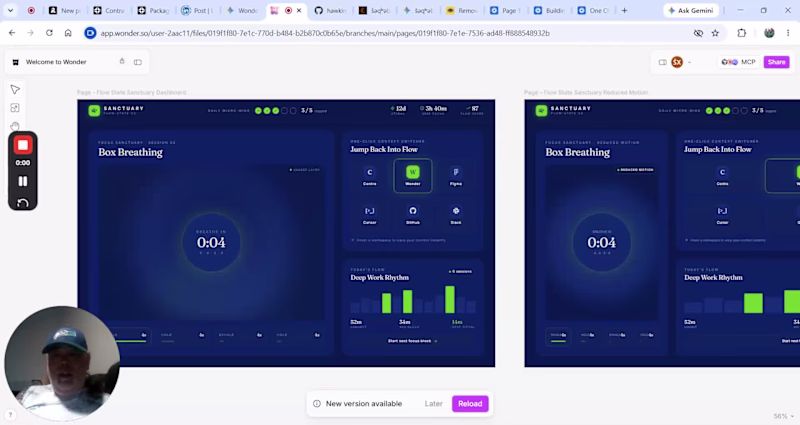The height and width of the screenshot is (425, 800).
Task: Restart the recording with the undo arrow
Action: pos(22,203)
